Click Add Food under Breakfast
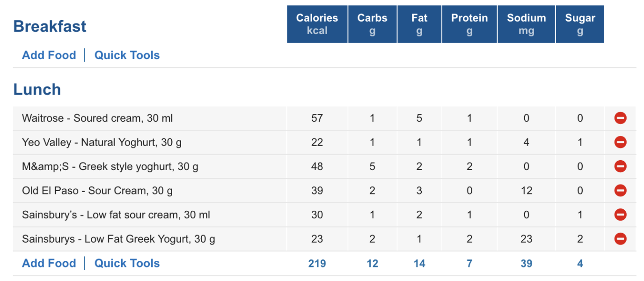 pos(49,55)
